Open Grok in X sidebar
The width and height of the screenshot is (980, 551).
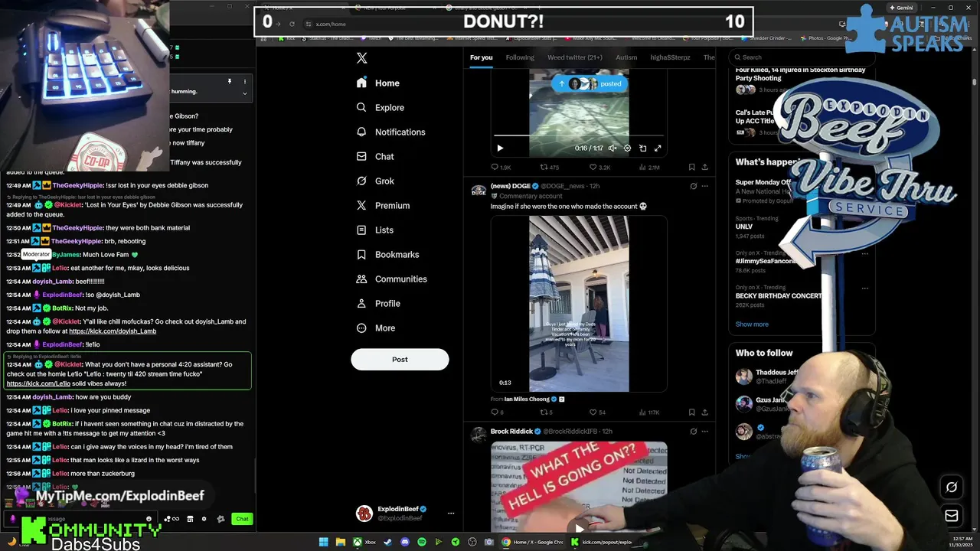[375, 181]
